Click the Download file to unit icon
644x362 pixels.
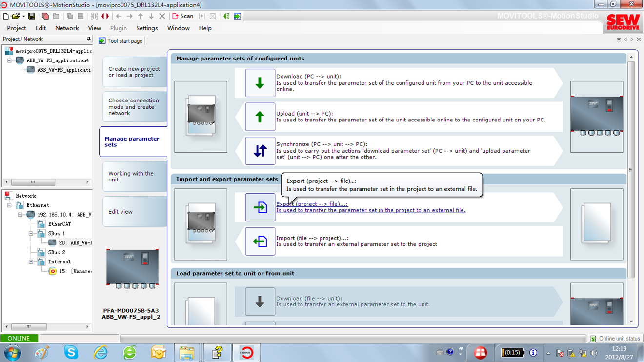click(260, 302)
